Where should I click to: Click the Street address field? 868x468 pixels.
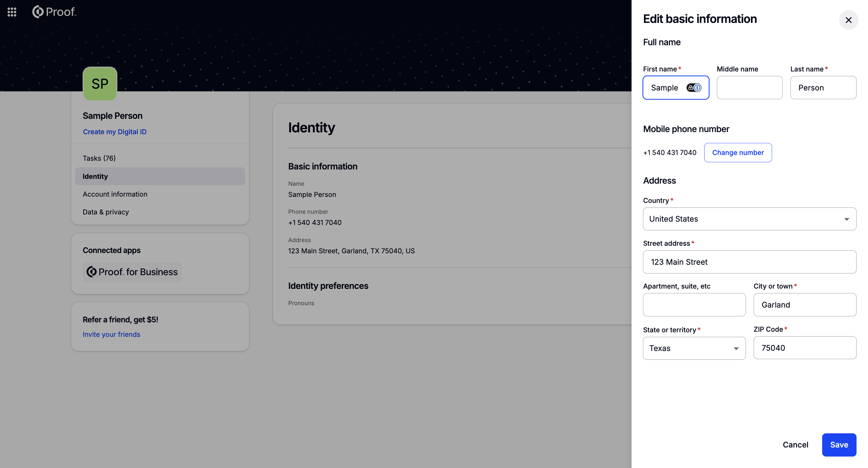pyautogui.click(x=749, y=262)
